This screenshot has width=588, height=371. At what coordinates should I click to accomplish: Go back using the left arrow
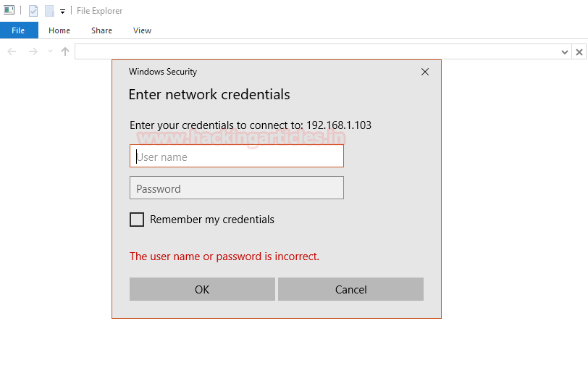point(12,51)
